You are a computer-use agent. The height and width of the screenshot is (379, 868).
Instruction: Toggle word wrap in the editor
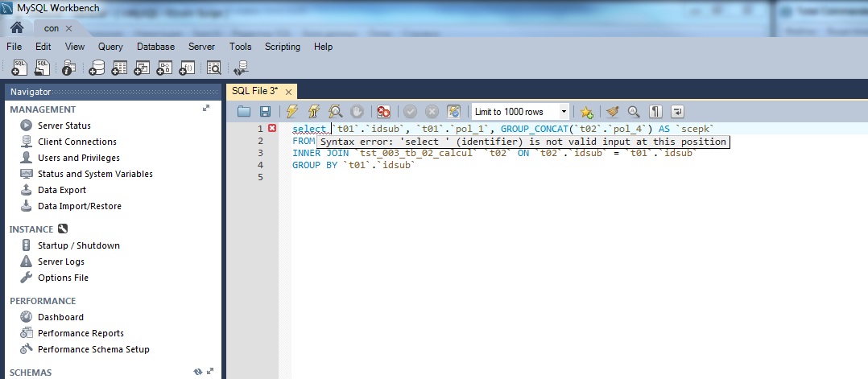677,112
